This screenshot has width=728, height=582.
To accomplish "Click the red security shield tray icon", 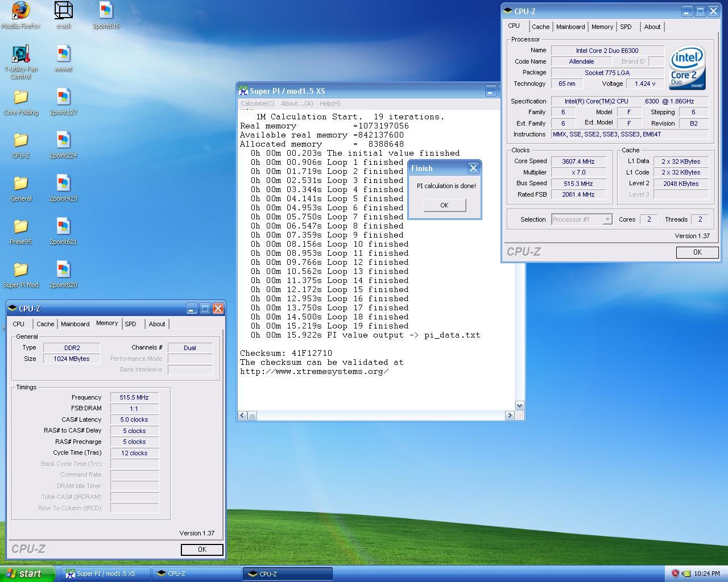I will point(675,573).
